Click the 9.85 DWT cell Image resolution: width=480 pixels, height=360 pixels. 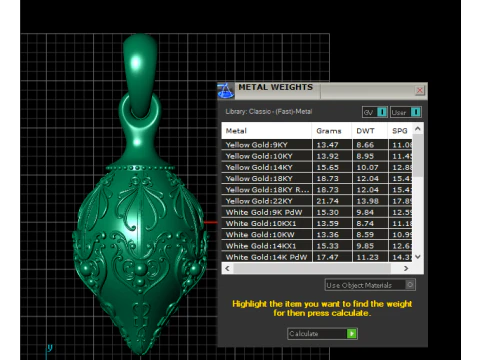tap(370, 246)
